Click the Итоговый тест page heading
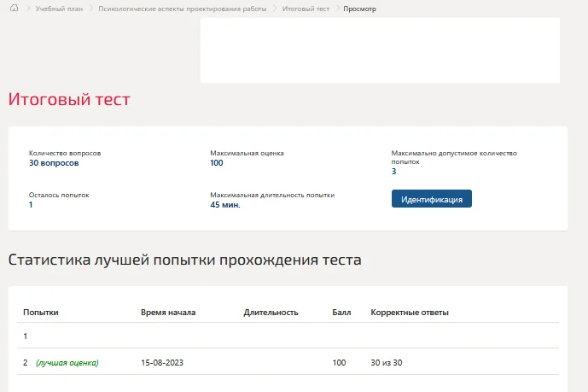 [x=69, y=99]
